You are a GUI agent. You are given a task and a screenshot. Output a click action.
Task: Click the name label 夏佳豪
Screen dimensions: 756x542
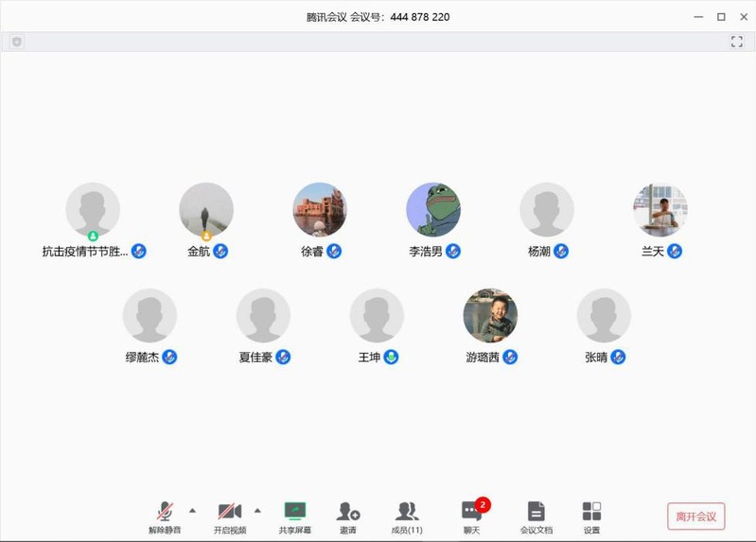click(x=255, y=358)
